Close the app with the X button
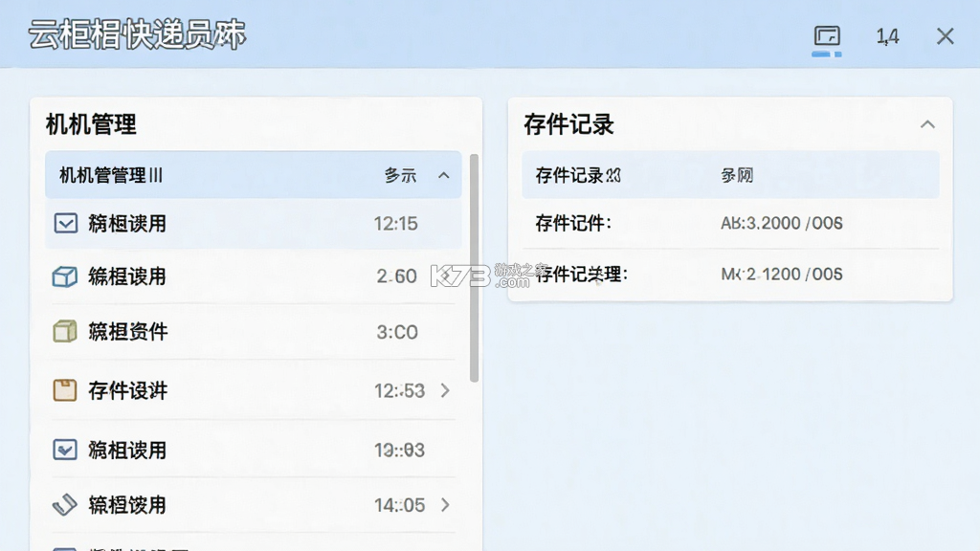The image size is (980, 551). (945, 36)
